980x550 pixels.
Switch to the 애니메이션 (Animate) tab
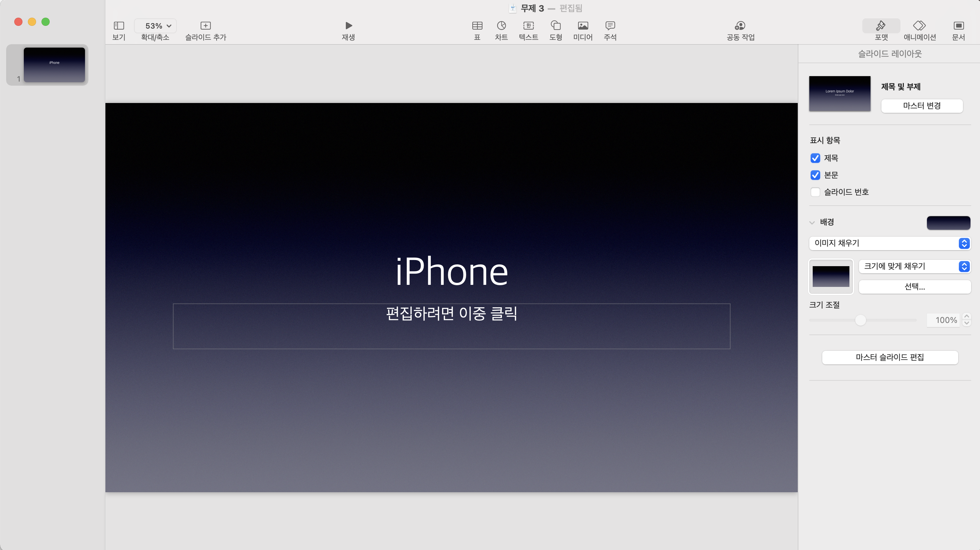point(919,26)
